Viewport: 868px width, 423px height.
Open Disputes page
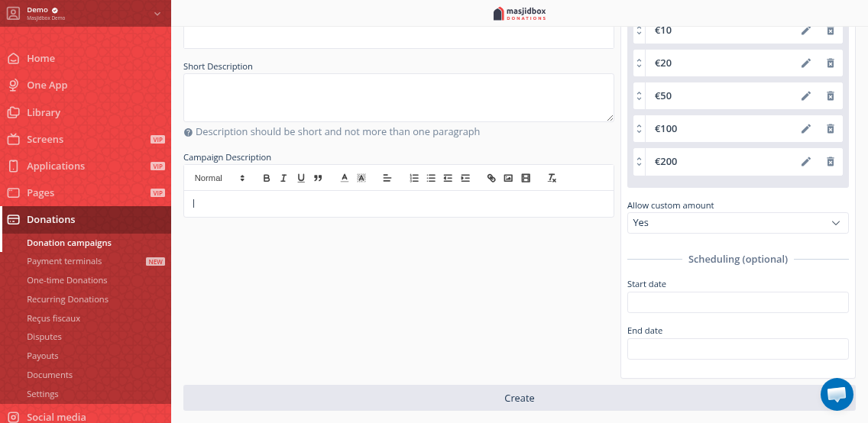[x=44, y=337]
